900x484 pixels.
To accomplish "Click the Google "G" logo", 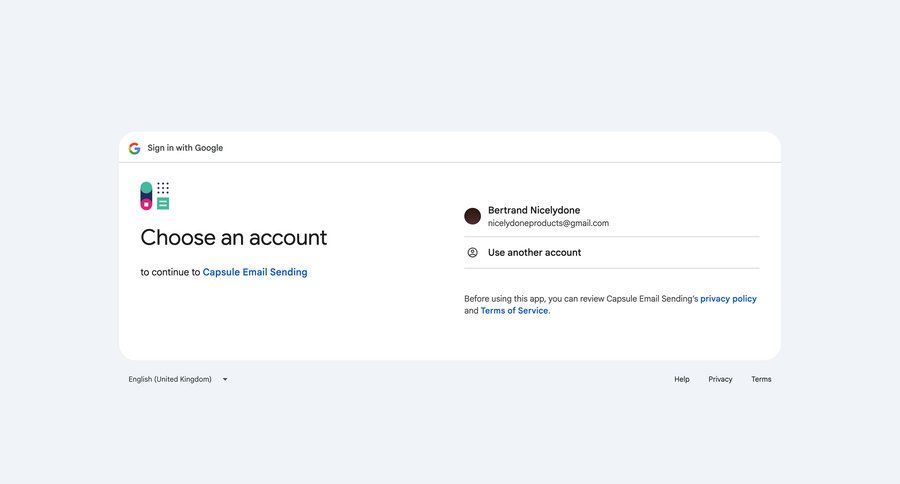I will [x=134, y=148].
